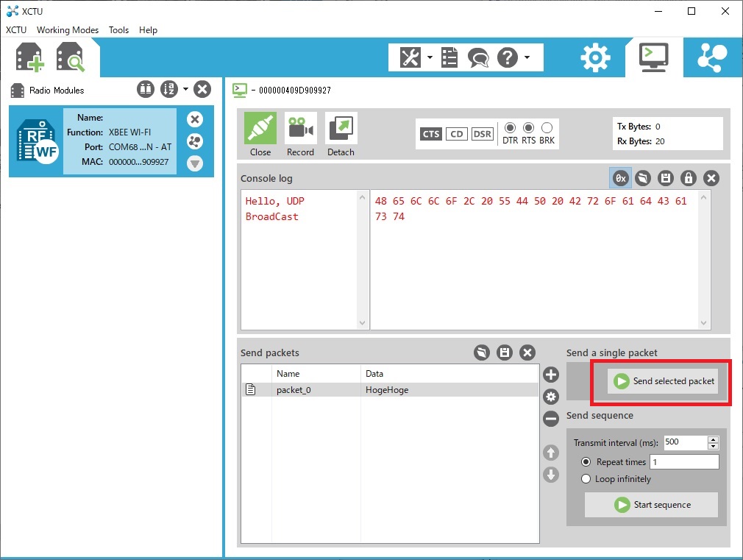Add a new packet with plus icon
Image resolution: width=743 pixels, height=560 pixels.
point(551,375)
